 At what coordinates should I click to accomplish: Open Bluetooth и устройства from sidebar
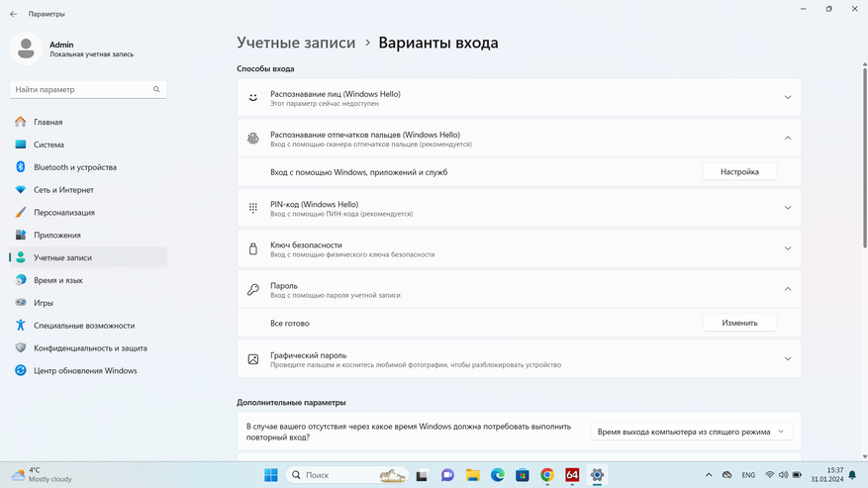coord(75,167)
